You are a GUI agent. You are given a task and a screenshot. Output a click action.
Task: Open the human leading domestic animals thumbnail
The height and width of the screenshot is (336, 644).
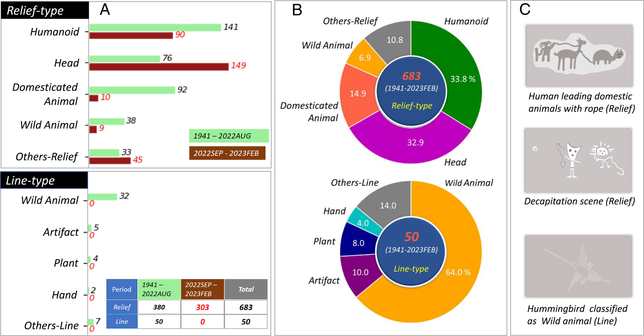[579, 56]
